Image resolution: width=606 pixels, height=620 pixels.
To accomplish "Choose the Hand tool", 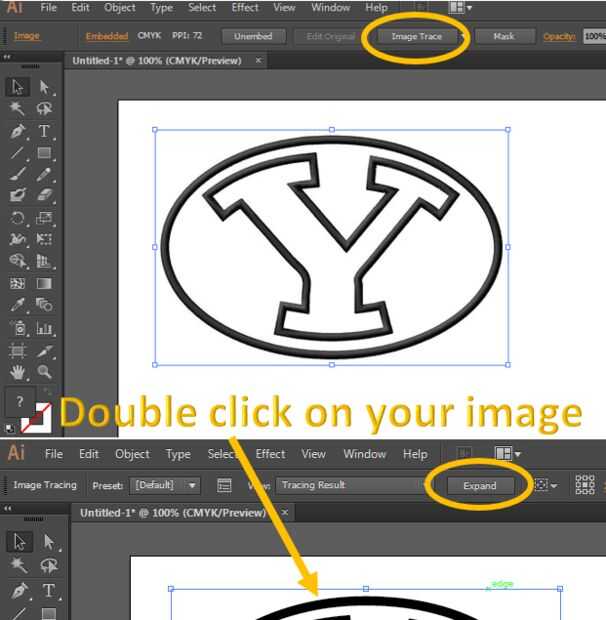I will pos(17,372).
